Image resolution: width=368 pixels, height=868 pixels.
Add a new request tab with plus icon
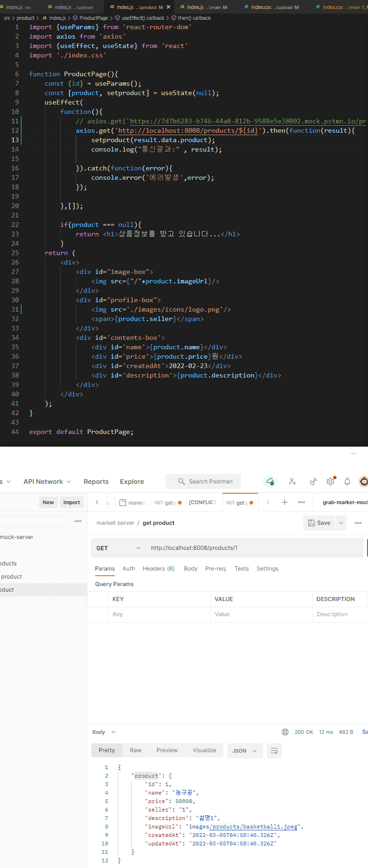pyautogui.click(x=285, y=502)
